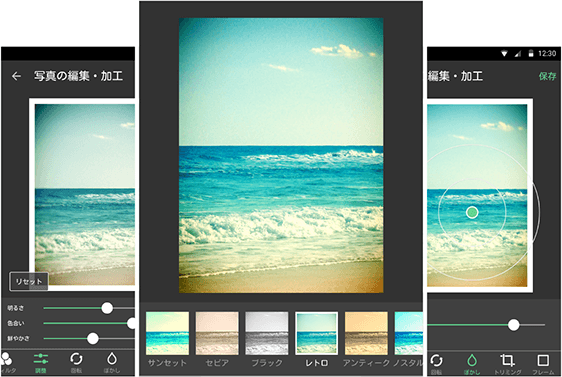The height and width of the screenshot is (377, 562).
Task: Tap the battery status icon
Action: (531, 54)
